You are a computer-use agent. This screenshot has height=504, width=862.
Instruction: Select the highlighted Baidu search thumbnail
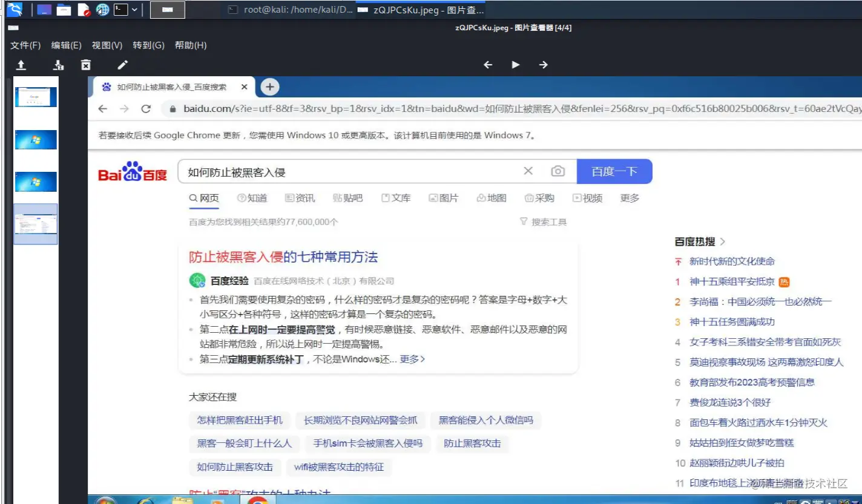[36, 224]
